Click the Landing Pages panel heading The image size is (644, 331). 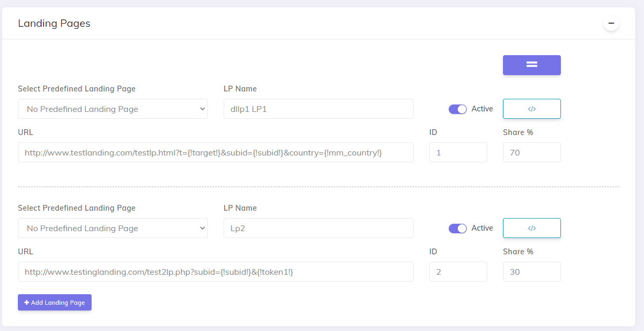tap(54, 23)
